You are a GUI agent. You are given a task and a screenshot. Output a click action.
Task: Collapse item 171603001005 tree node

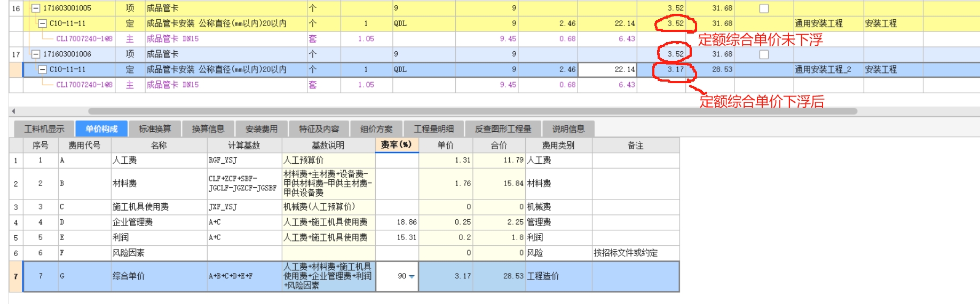pos(36,8)
